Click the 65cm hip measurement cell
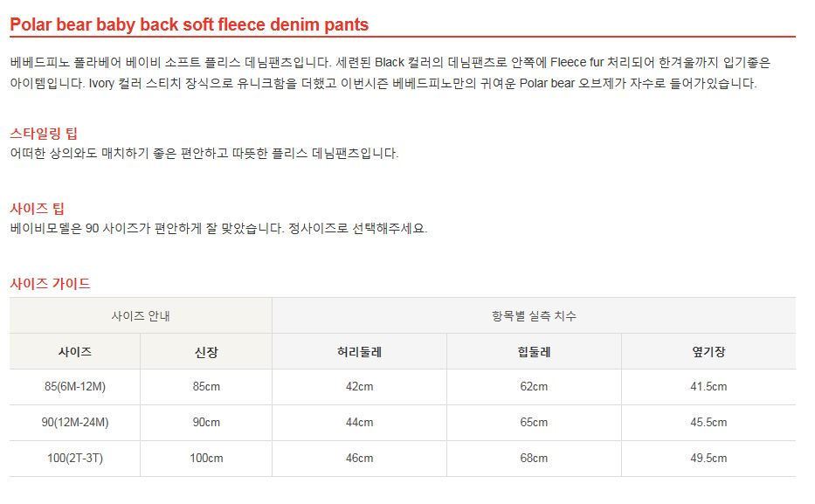 pos(534,422)
